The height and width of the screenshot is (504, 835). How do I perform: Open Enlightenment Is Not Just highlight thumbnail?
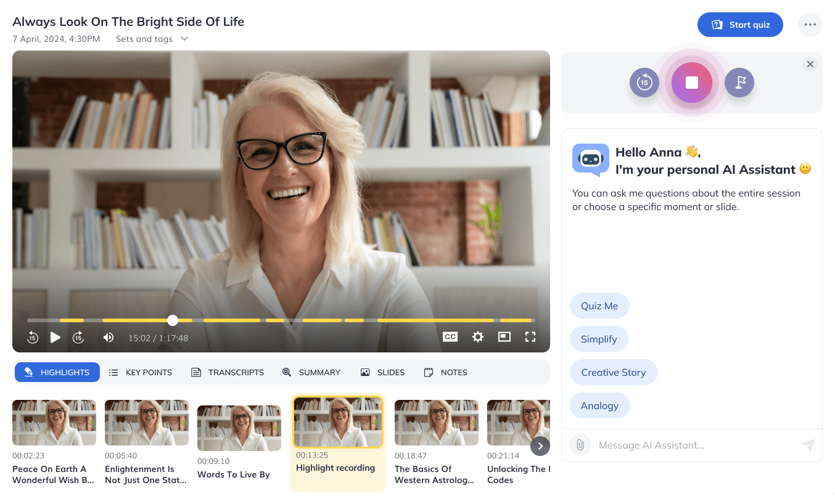[147, 423]
